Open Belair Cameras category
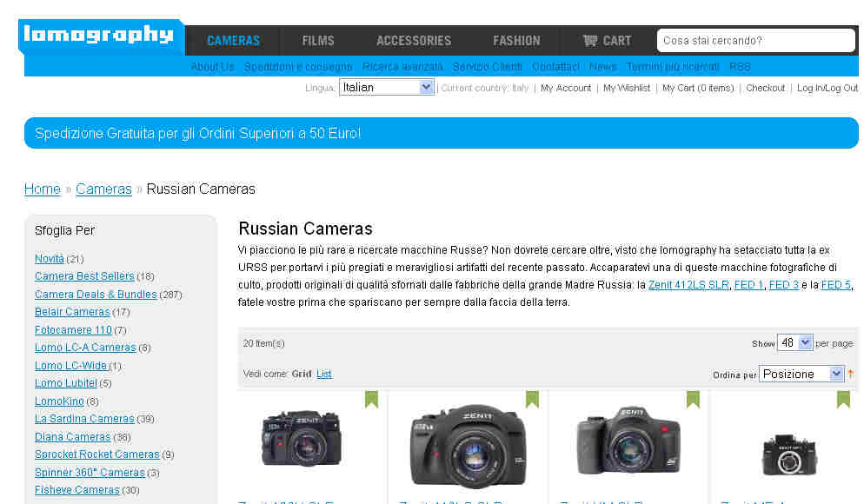Screen dimensions: 864x504 point(72,312)
